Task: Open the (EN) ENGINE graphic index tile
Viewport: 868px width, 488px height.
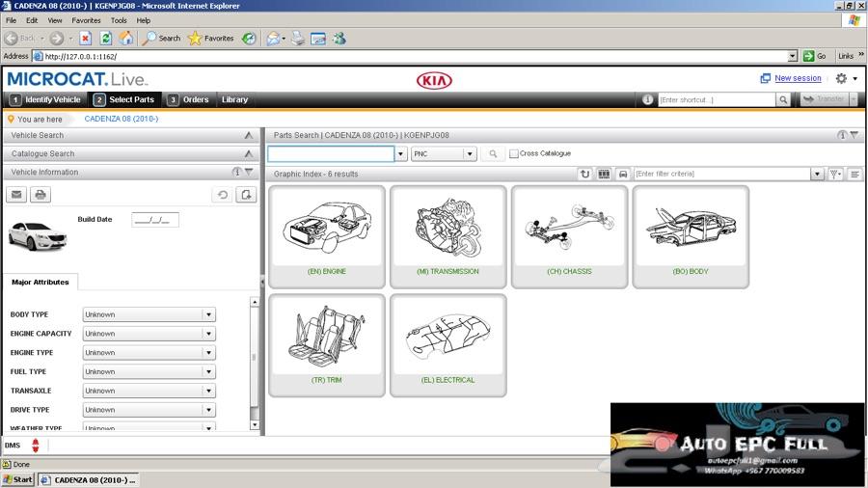Action: point(327,237)
